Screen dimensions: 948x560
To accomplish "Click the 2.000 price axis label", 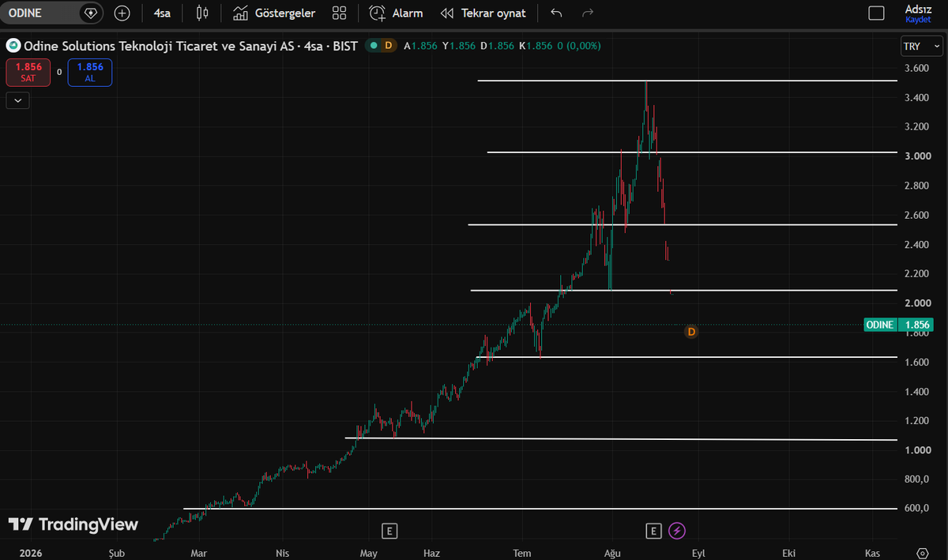I will (917, 303).
